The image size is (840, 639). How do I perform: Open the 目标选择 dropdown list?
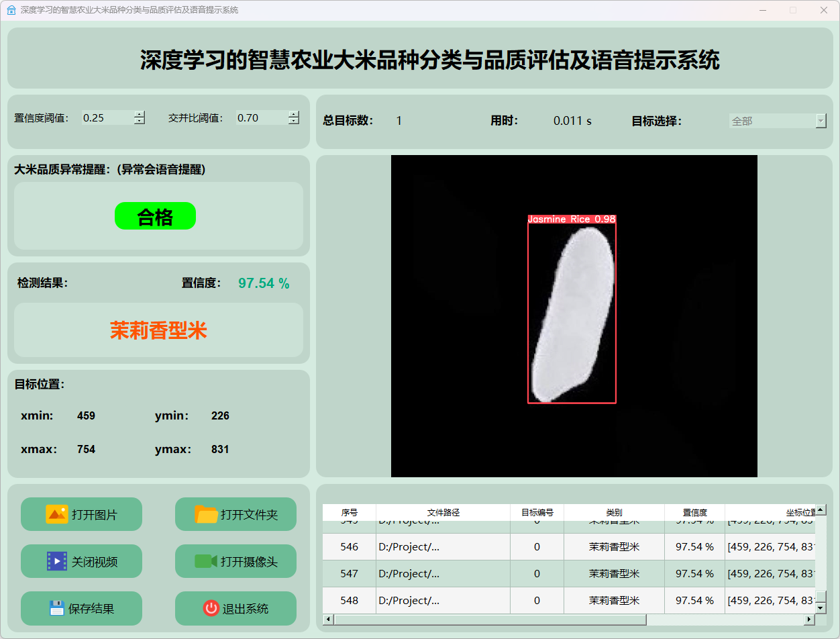point(821,121)
